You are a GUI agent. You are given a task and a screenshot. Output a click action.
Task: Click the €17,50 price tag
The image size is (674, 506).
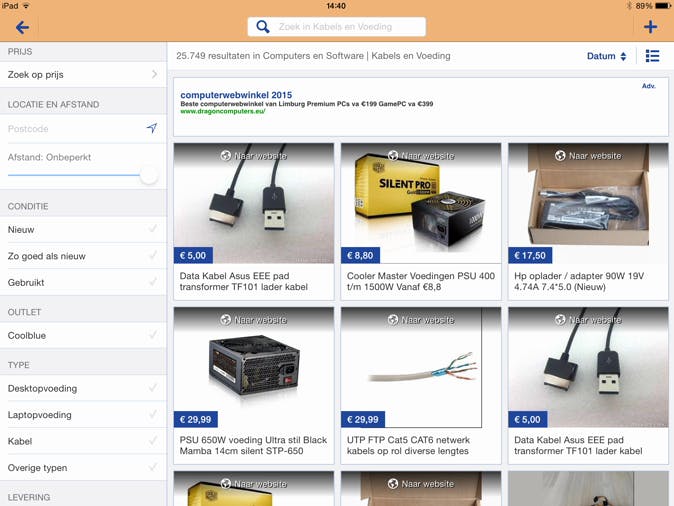pyautogui.click(x=530, y=255)
